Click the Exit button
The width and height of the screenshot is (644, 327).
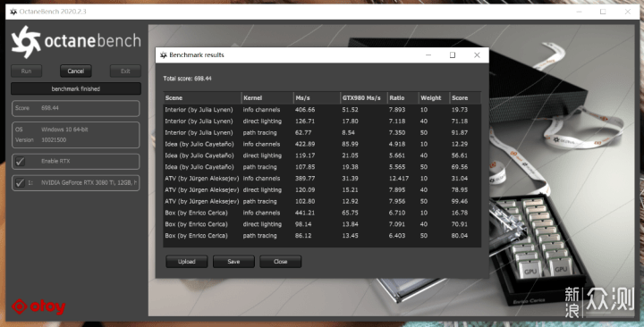click(x=125, y=71)
